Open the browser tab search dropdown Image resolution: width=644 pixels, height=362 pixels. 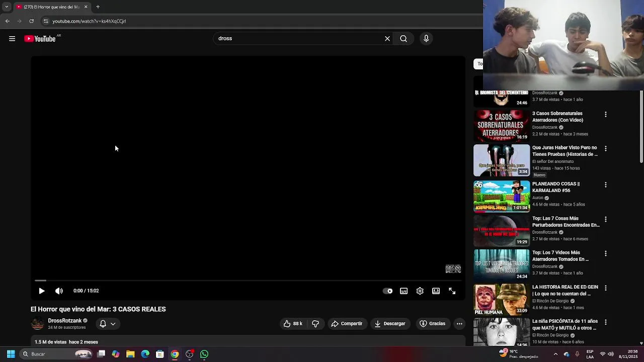click(7, 7)
